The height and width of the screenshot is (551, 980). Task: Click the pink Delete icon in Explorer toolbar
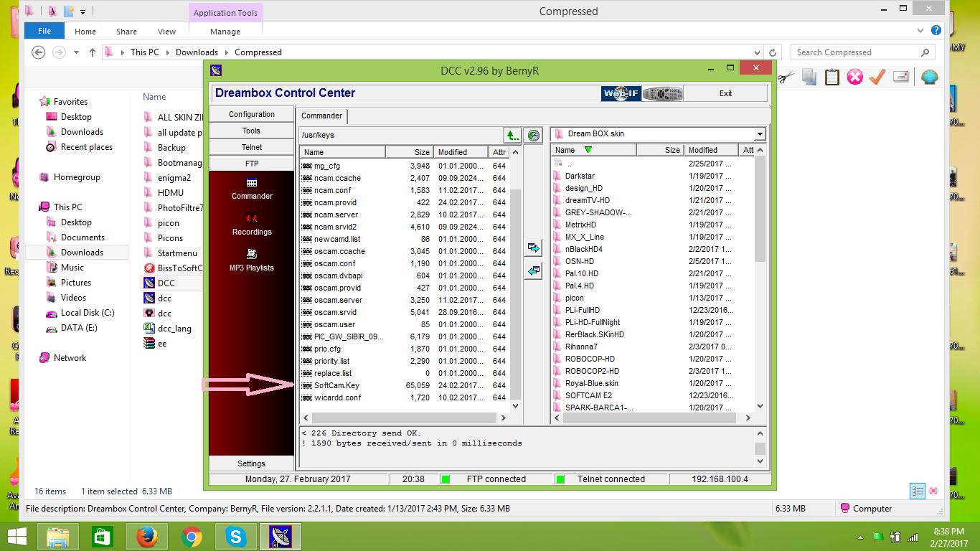(854, 77)
